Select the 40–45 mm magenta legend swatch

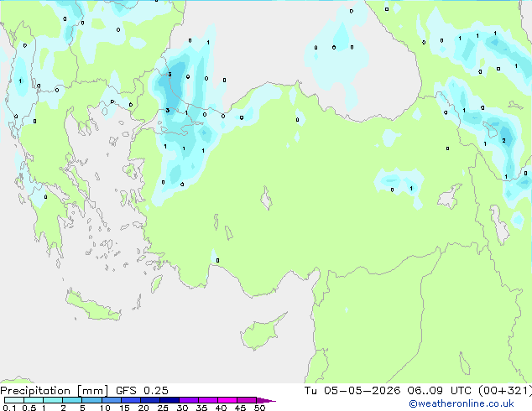coord(227,400)
